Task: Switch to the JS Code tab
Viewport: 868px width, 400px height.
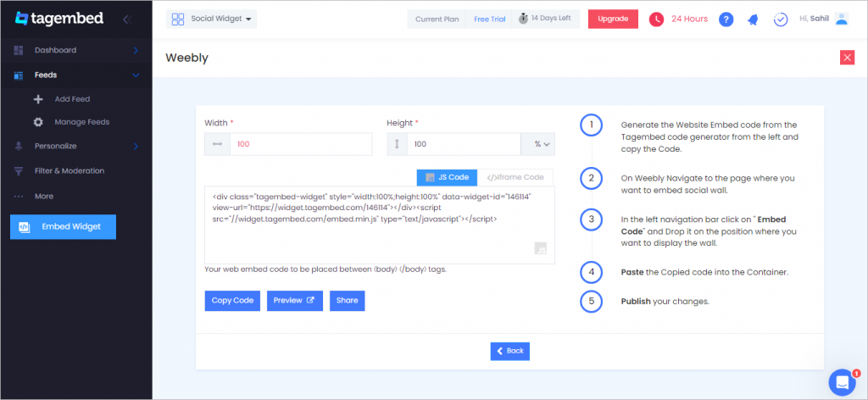Action: [x=447, y=177]
